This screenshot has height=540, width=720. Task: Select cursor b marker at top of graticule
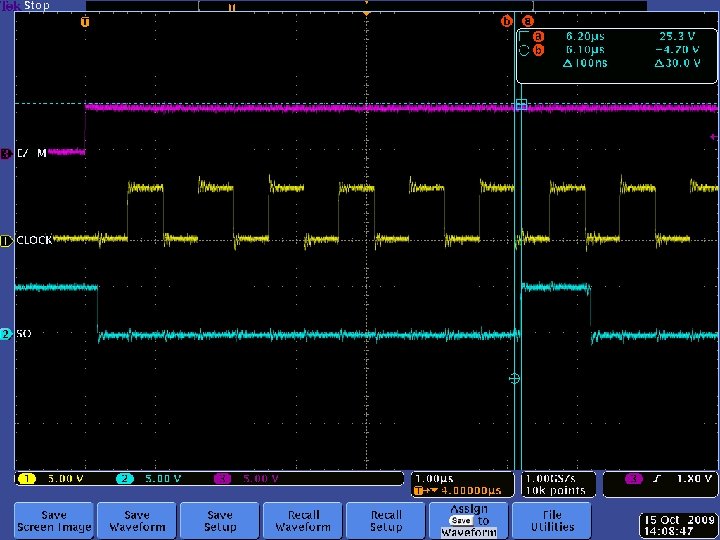(507, 21)
